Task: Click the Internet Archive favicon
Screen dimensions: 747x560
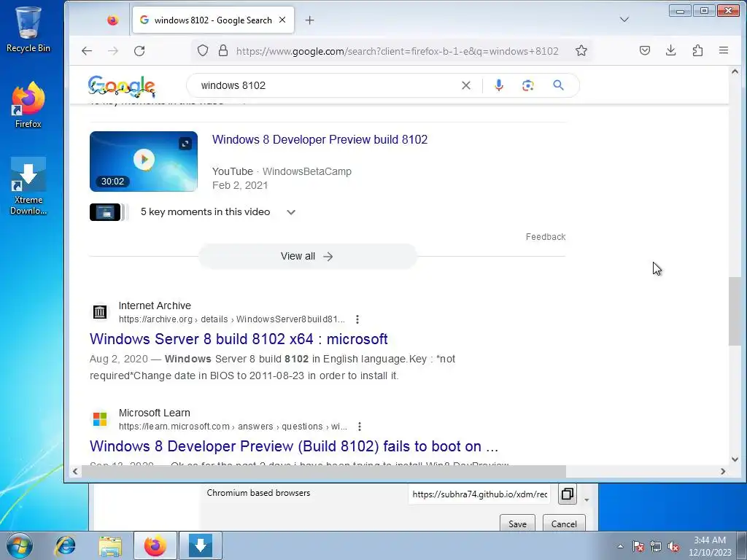Action: pos(99,312)
